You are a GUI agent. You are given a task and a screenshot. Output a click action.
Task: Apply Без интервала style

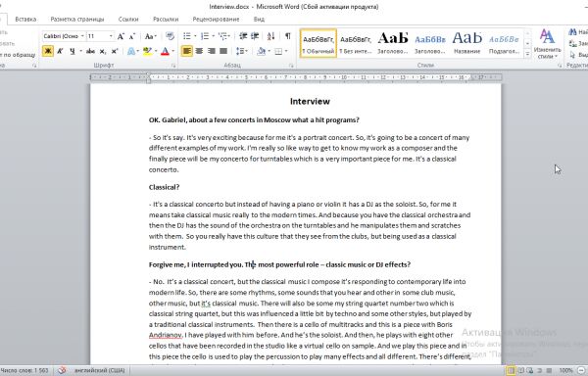(355, 43)
